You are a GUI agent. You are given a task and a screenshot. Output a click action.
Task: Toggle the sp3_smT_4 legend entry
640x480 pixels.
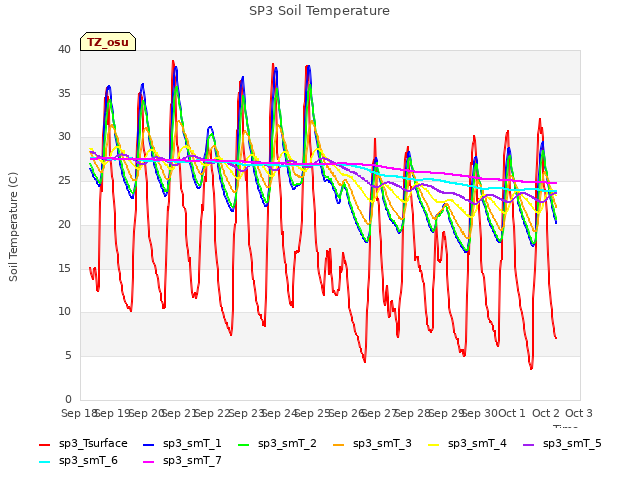(x=467, y=444)
